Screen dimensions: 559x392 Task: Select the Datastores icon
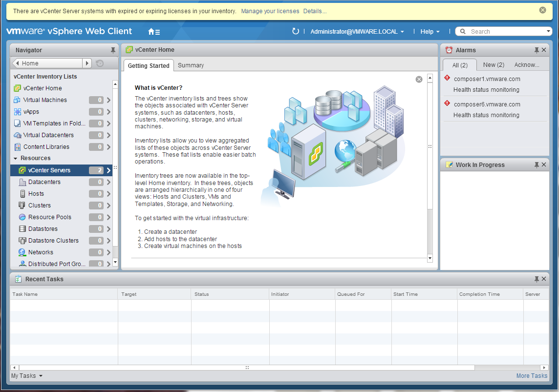tap(22, 229)
